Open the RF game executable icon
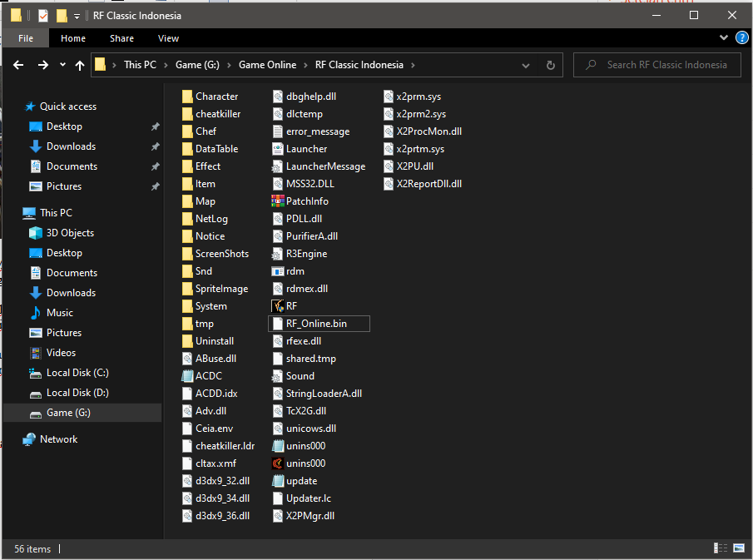Screen dimensions: 753x560 278,306
